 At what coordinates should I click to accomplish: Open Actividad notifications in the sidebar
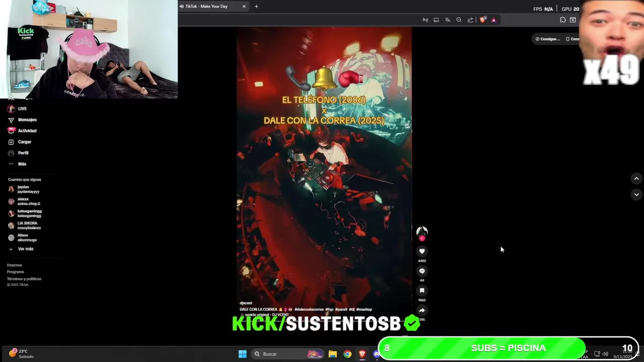(x=22, y=131)
